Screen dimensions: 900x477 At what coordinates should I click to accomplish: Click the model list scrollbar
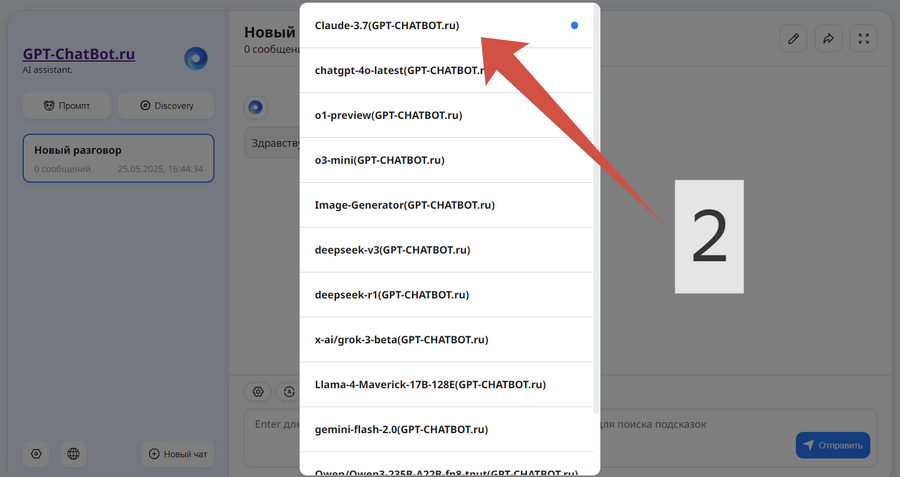(x=596, y=210)
